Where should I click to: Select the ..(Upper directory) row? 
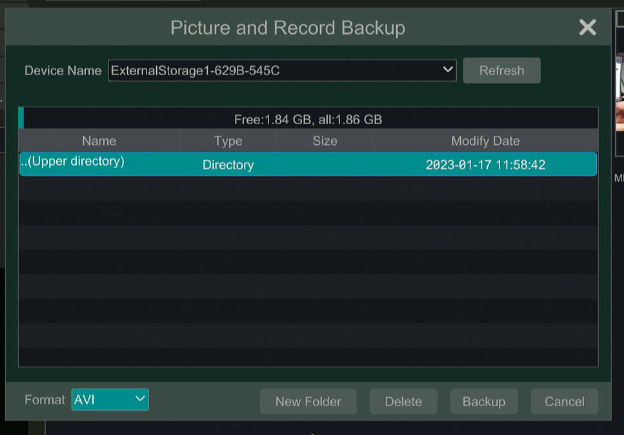click(308, 164)
